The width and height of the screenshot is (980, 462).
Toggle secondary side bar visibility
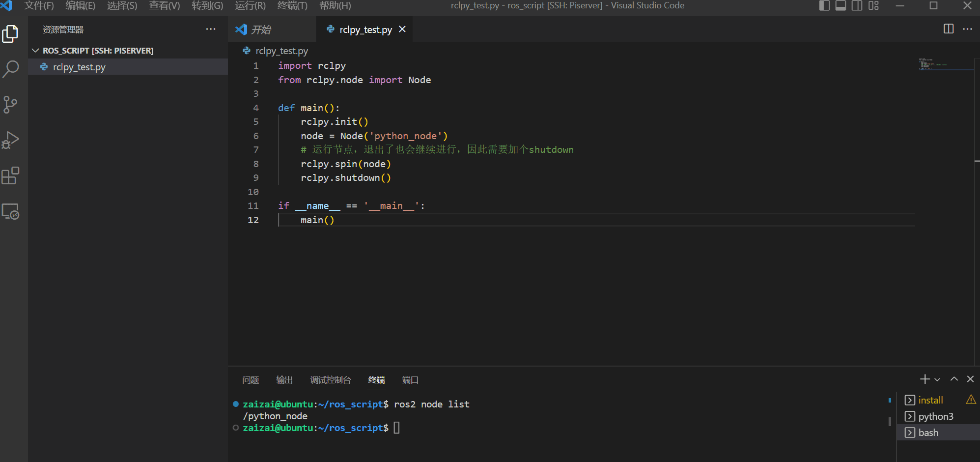click(857, 6)
